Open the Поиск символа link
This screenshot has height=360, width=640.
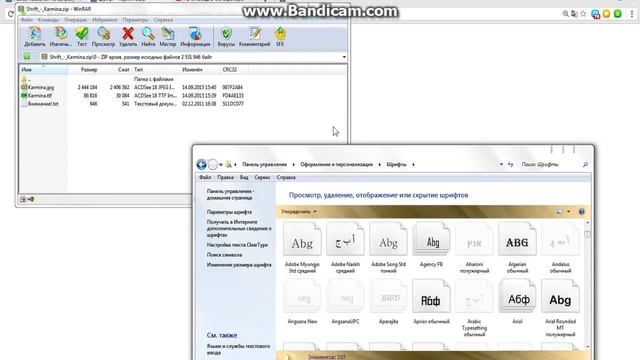(x=224, y=255)
